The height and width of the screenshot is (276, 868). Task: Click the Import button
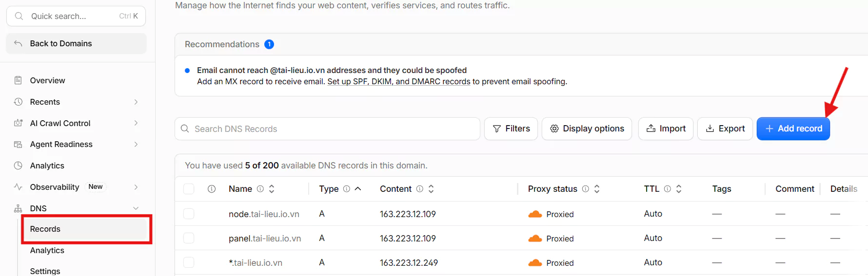(666, 129)
